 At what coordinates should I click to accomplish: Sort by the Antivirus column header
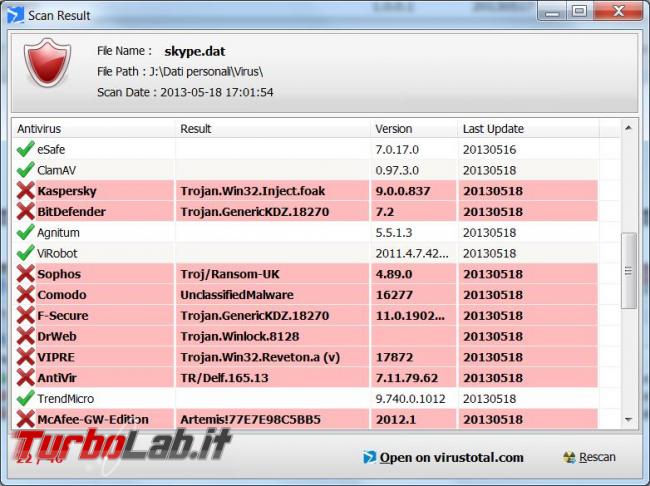94,129
